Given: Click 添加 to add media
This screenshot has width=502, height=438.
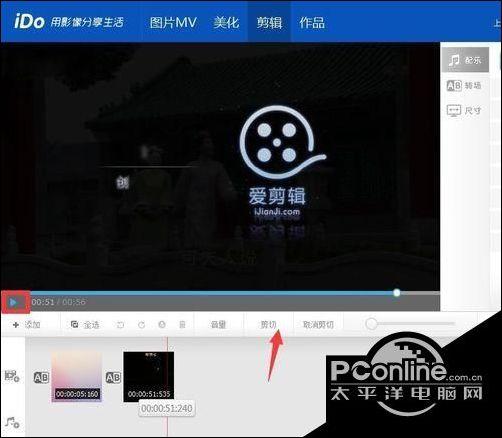Looking at the screenshot, I should coord(27,324).
